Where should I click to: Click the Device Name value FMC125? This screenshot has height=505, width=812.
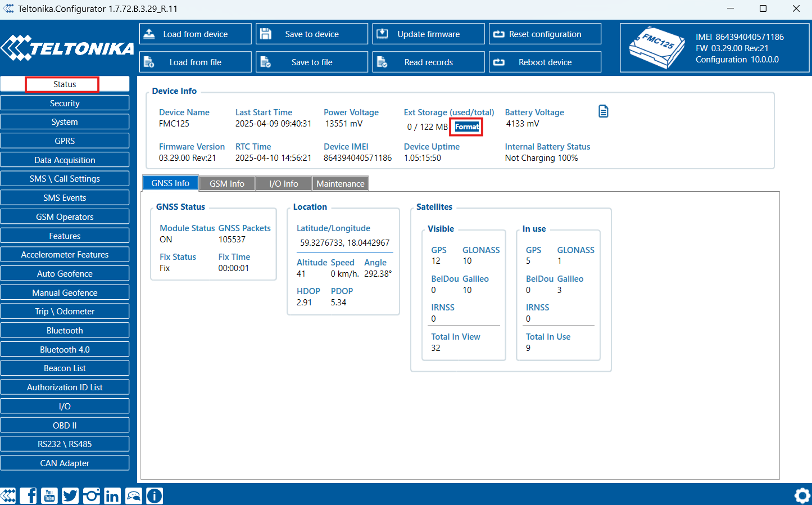174,124
